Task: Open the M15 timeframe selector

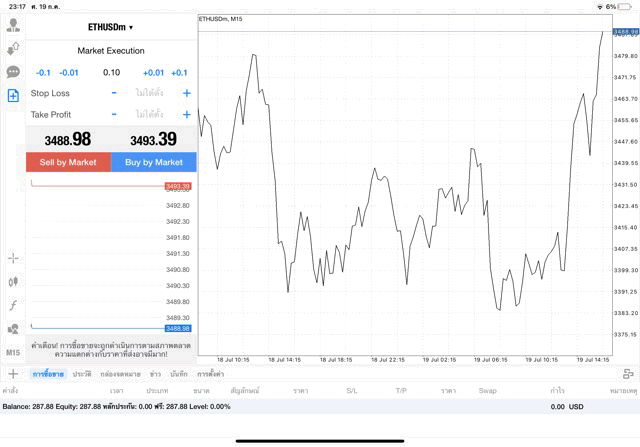Action: [13, 353]
